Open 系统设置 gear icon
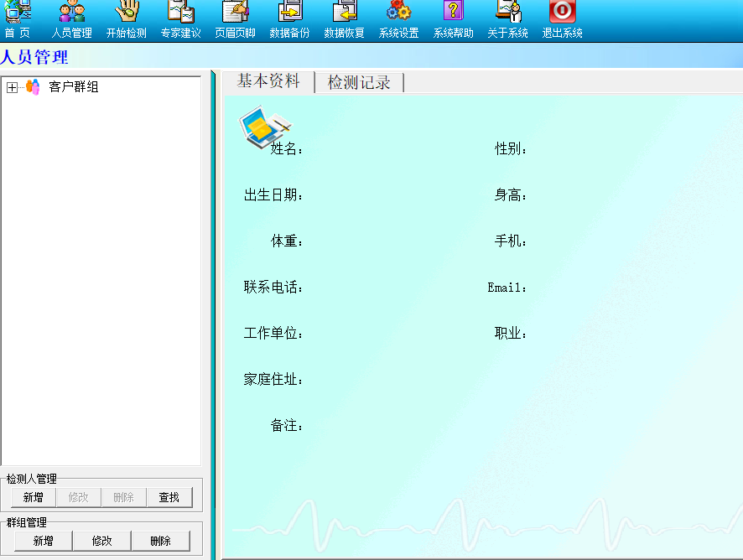Screen dimensions: 743x560 398,13
